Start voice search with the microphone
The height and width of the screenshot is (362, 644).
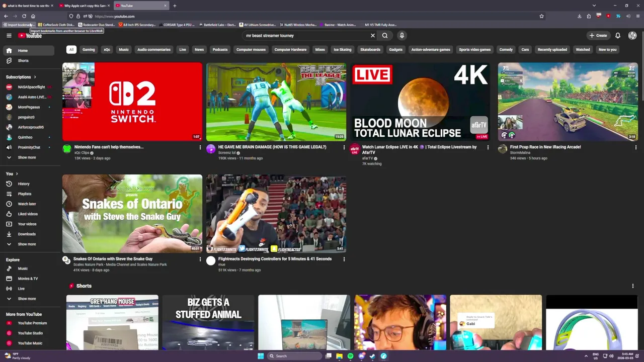click(401, 36)
